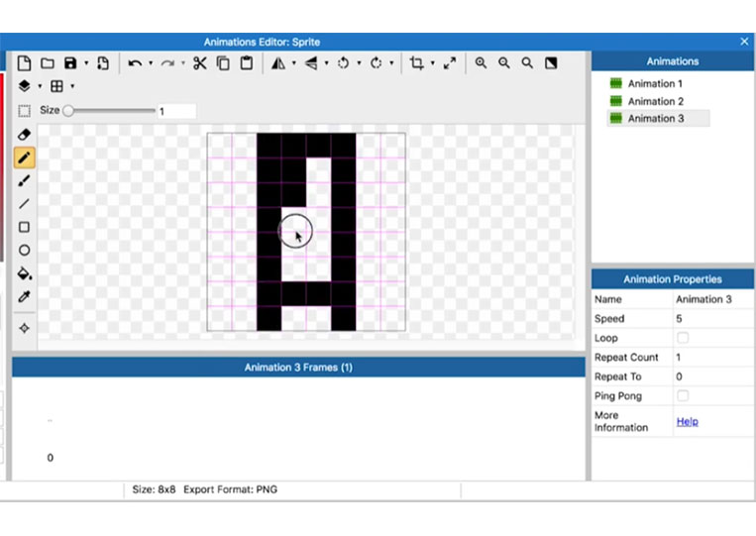Expand the horizontal flip options arrow
Viewport: 756px width, 536px height.
pos(293,63)
